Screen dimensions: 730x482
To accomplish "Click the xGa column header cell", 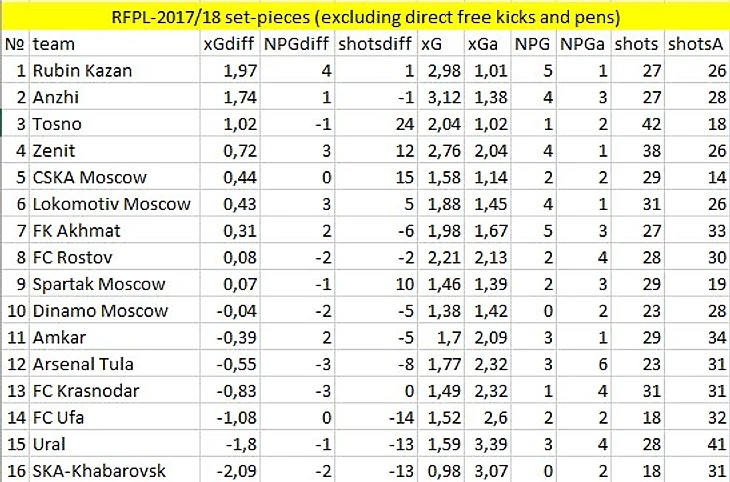I will click(x=485, y=45).
